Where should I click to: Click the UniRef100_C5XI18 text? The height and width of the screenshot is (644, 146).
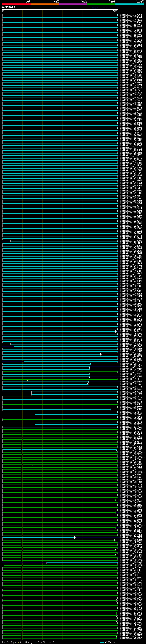click(x=131, y=93)
